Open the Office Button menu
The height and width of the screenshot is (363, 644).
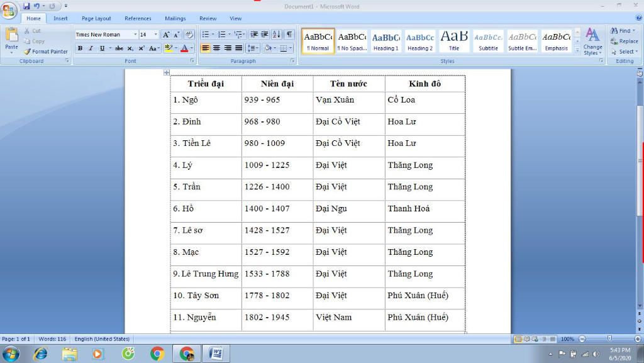click(x=9, y=10)
